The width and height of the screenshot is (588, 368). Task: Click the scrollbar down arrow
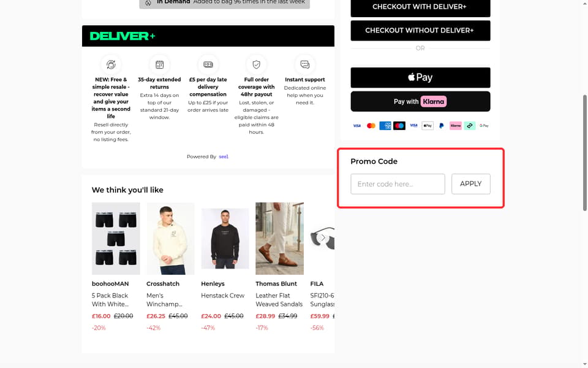584,365
